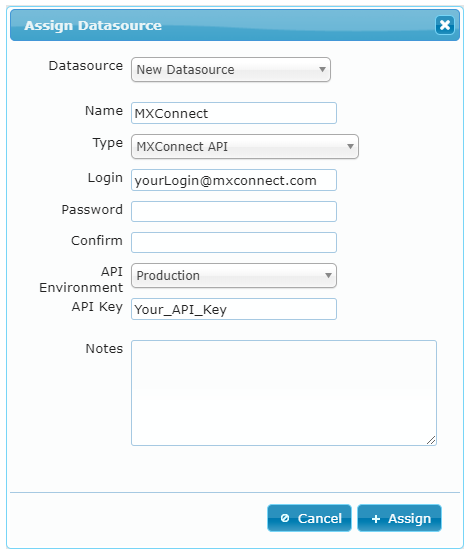This screenshot has width=470, height=555.
Task: Cancel the datasource assignment
Action: 309,518
